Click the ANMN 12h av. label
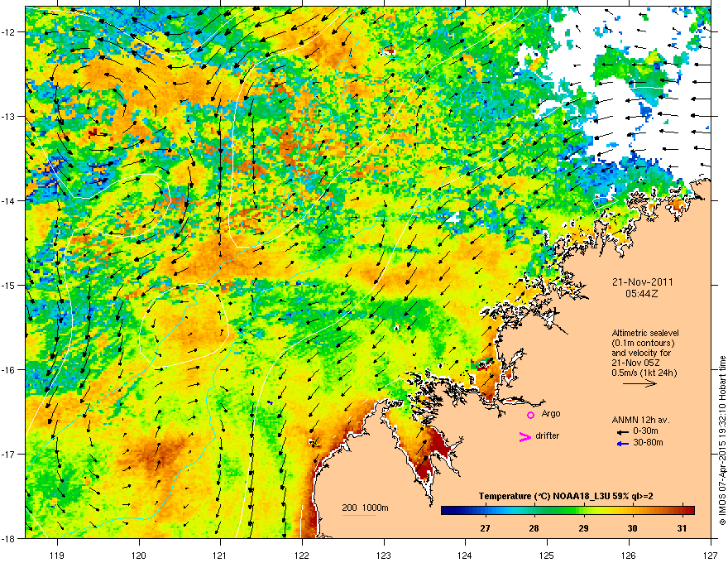Image resolution: width=728 pixels, height=563 pixels. coord(640,420)
